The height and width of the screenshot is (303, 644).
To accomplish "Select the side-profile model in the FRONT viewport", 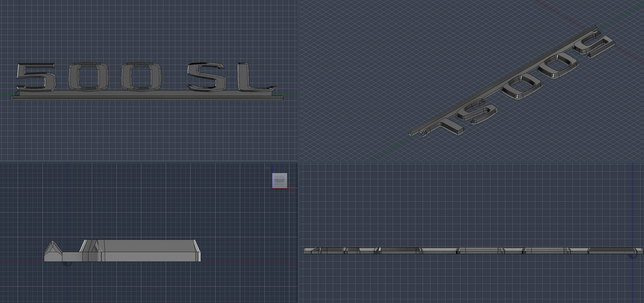I will click(123, 251).
